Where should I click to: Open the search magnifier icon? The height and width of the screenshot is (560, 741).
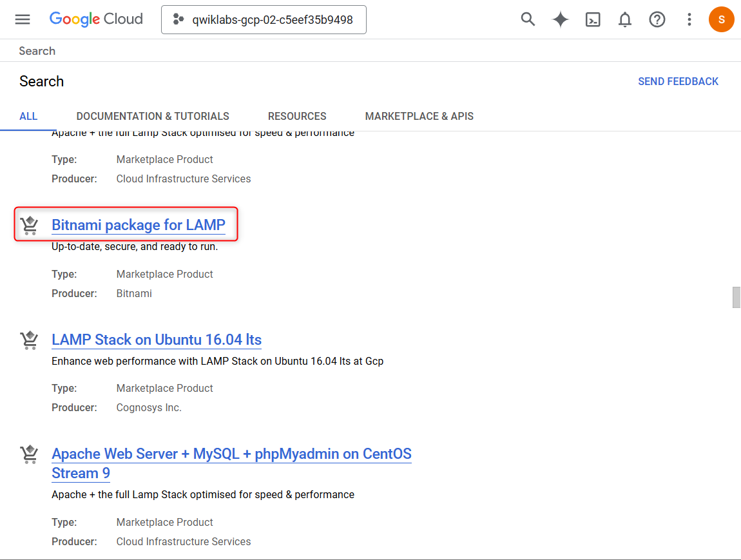click(x=527, y=19)
